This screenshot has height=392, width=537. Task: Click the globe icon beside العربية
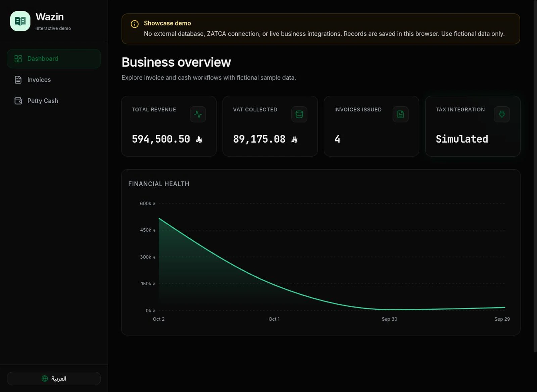click(45, 378)
